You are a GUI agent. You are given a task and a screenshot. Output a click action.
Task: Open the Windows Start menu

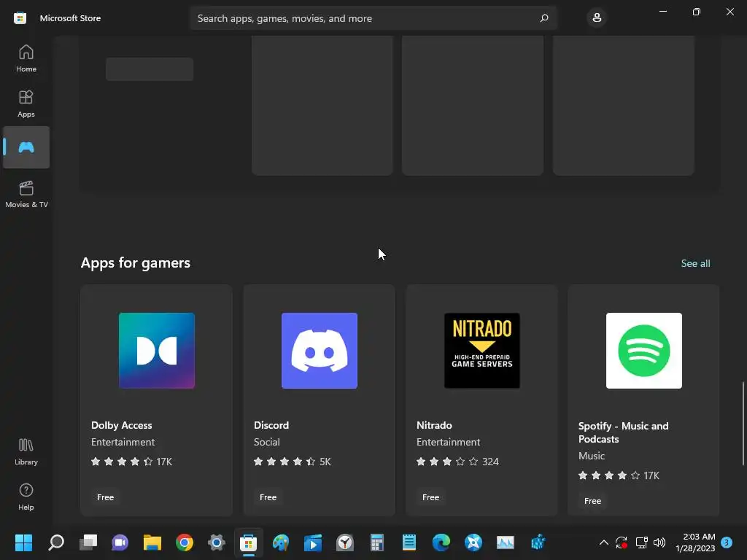point(23,542)
